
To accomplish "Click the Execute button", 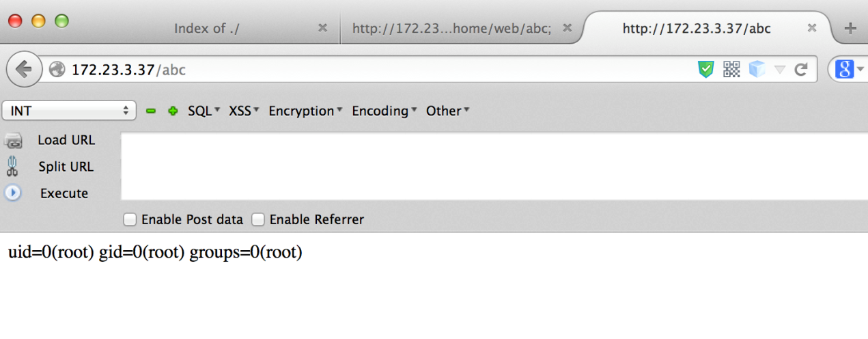I will [x=64, y=193].
